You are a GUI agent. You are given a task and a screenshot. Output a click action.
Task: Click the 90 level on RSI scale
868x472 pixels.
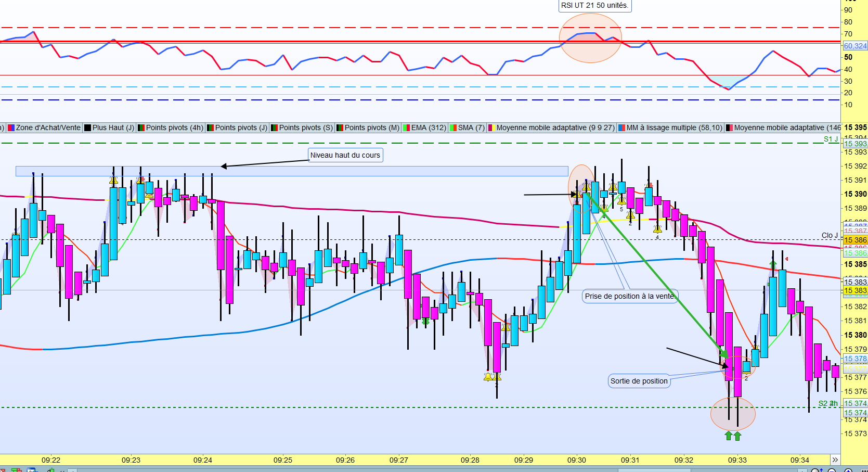[x=848, y=10]
